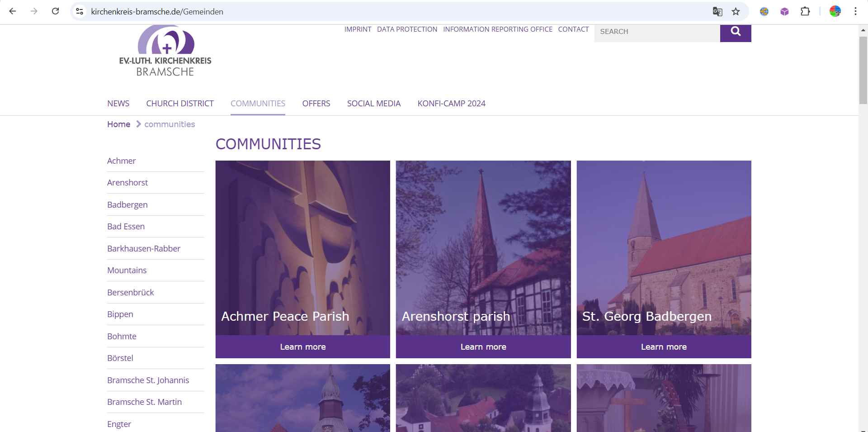
Task: Open site information icon in address bar
Action: coord(80,12)
